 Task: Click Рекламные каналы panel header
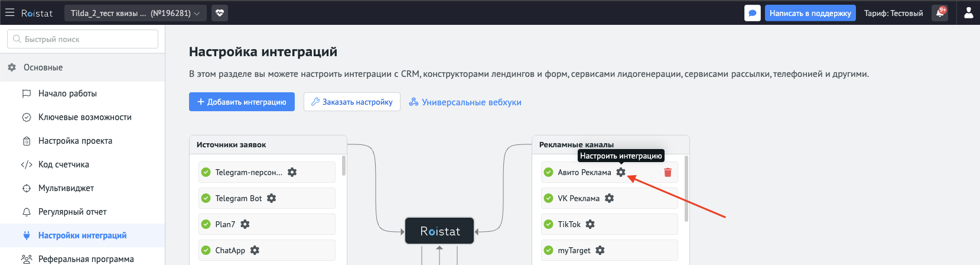pos(611,144)
